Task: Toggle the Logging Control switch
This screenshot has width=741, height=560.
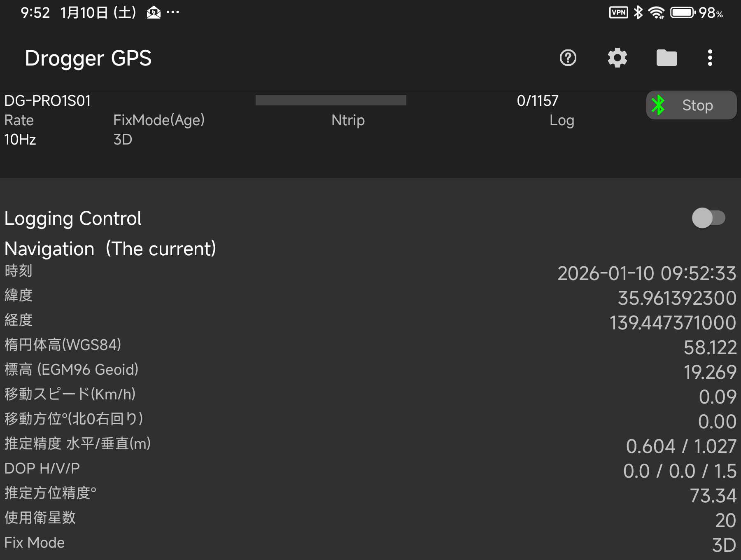Action: click(x=708, y=218)
